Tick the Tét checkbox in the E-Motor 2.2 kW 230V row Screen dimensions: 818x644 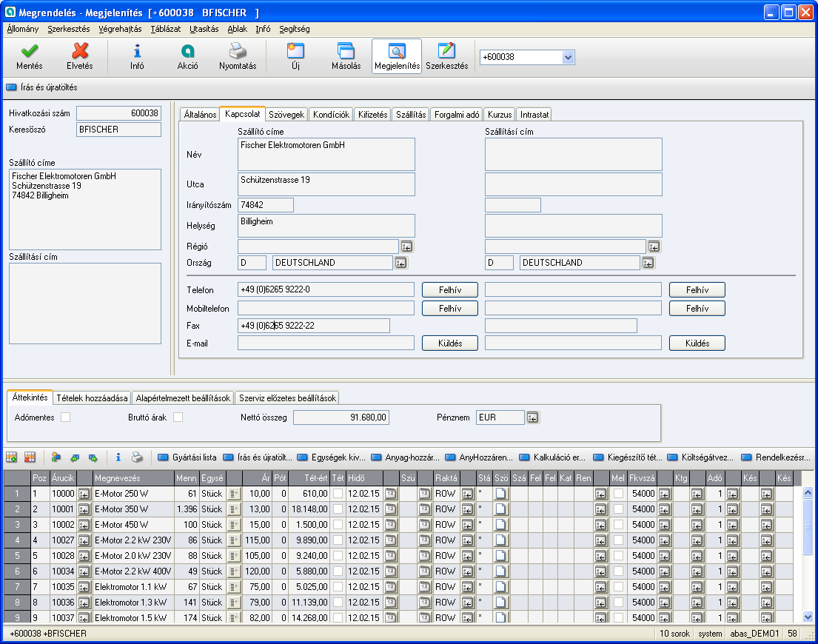coord(338,540)
